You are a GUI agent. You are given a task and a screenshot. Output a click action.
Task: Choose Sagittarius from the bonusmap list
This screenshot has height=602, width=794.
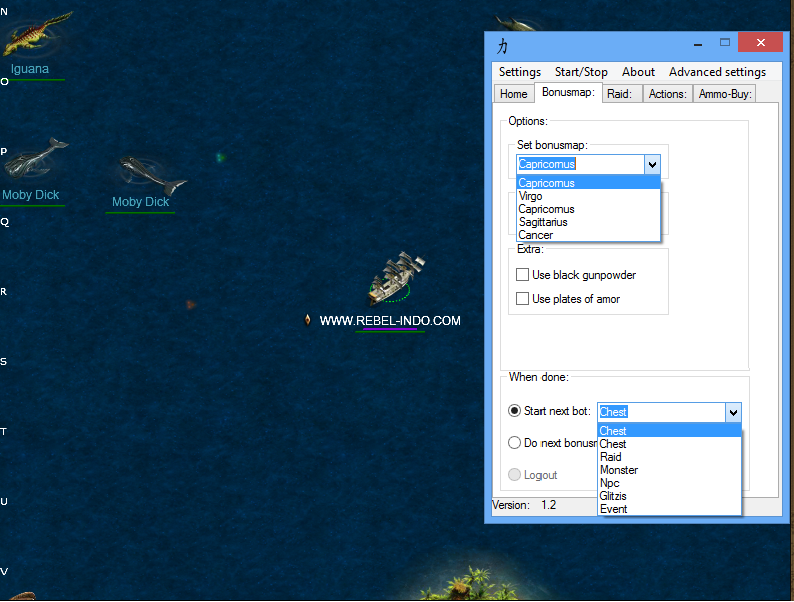point(588,222)
